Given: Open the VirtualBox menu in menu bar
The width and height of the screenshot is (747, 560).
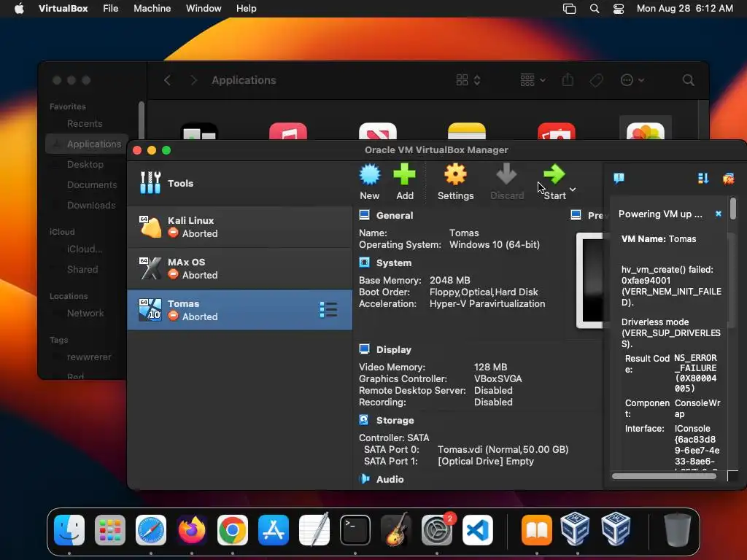Looking at the screenshot, I should (x=63, y=9).
